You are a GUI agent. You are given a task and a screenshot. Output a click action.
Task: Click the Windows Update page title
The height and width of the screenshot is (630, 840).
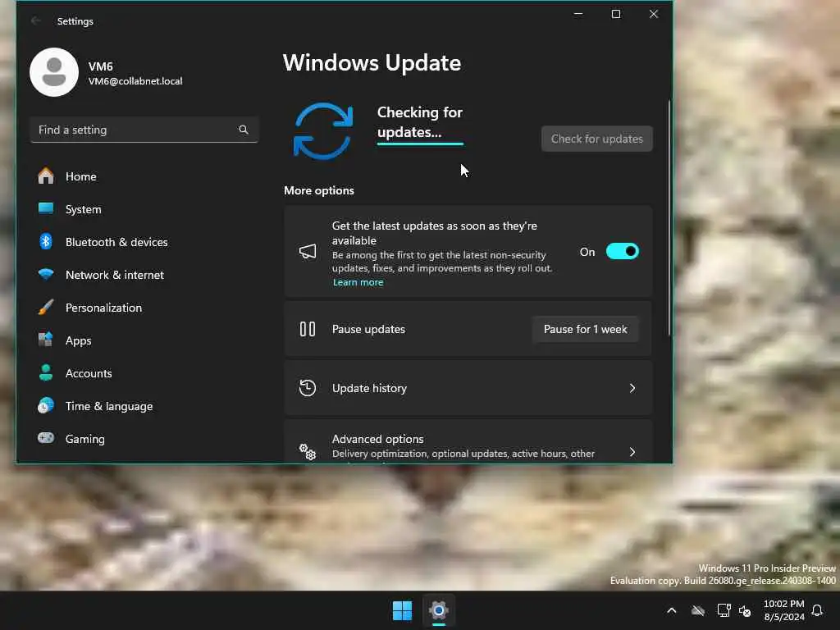coord(372,62)
